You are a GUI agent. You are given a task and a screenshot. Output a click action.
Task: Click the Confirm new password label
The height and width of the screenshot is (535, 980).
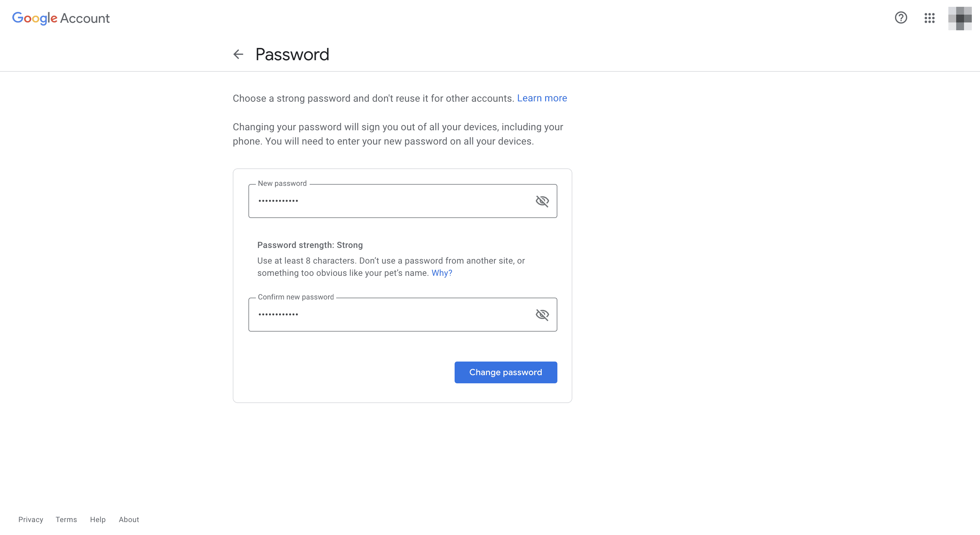pyautogui.click(x=296, y=297)
